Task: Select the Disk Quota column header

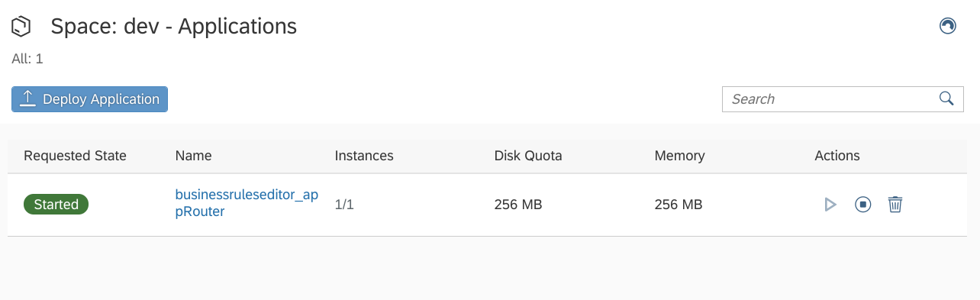Action: click(528, 156)
